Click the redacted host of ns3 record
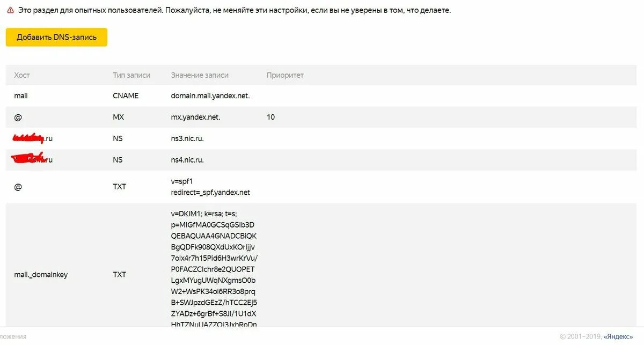Image resolution: width=644 pixels, height=345 pixels. point(33,138)
